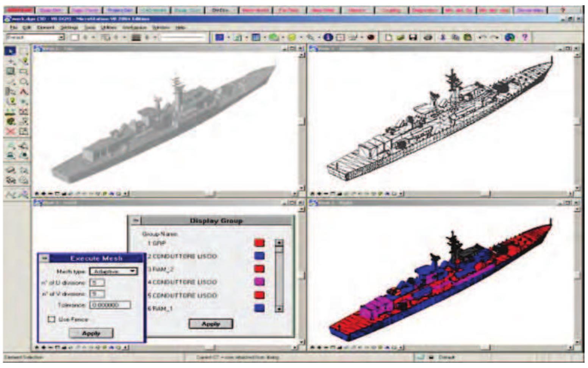Undo the last action with the left arrow

[482, 37]
